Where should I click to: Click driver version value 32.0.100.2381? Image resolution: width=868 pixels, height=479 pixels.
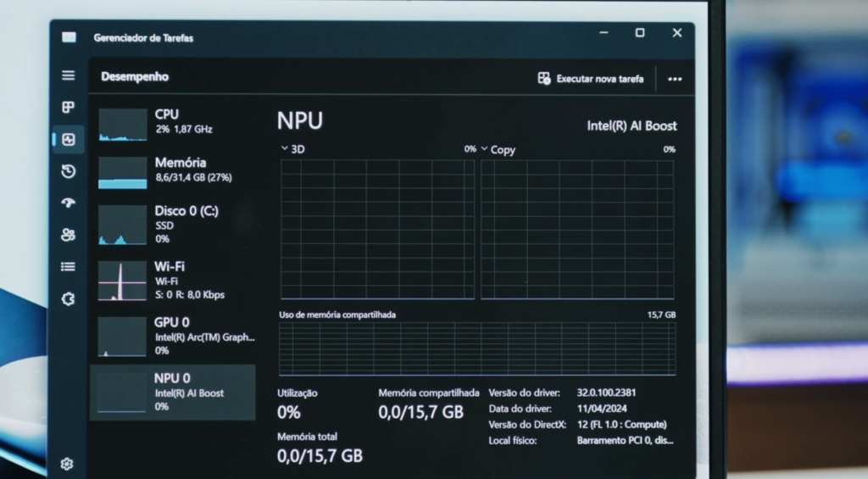click(606, 393)
